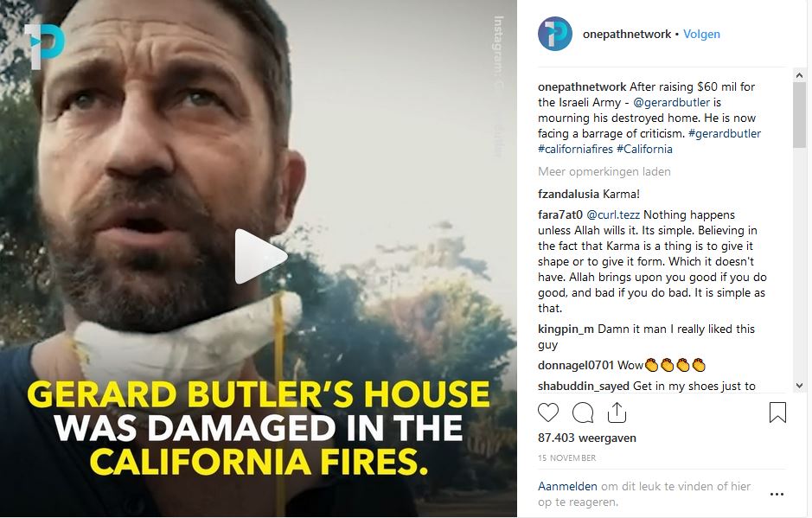Click scrollbar up arrow in comments
This screenshot has width=812, height=518.
click(x=799, y=75)
